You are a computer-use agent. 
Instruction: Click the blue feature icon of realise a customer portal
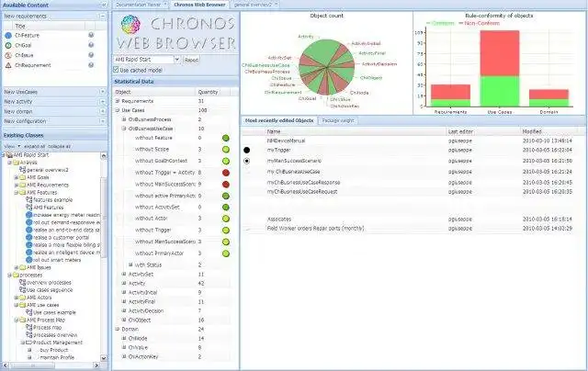coord(28,237)
